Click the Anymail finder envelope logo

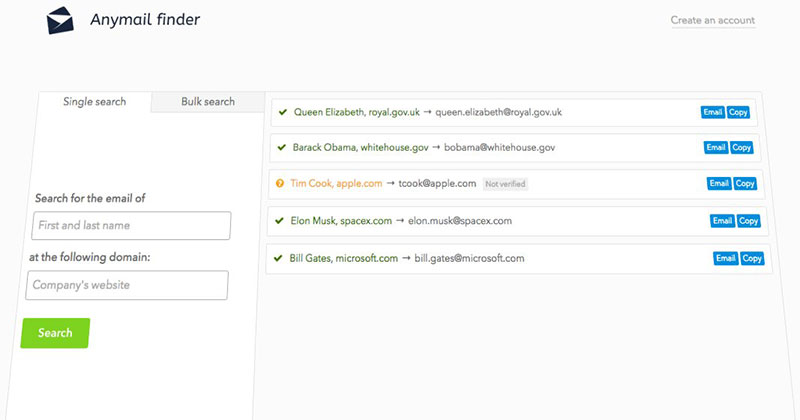60,21
